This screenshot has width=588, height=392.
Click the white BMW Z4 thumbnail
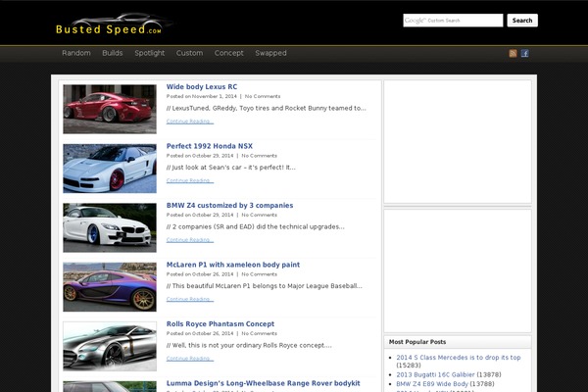(x=110, y=227)
